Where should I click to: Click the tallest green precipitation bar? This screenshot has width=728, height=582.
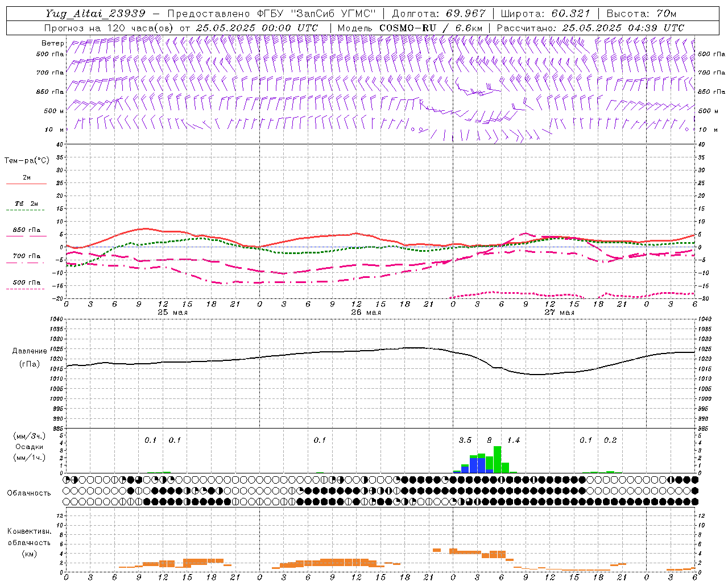point(497,459)
